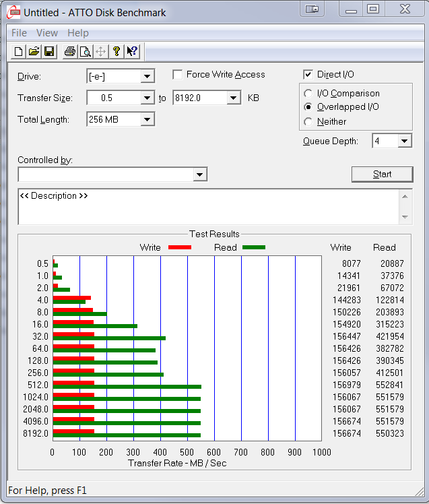The image size is (429, 504).
Task: Open the File menu
Action: [x=19, y=33]
